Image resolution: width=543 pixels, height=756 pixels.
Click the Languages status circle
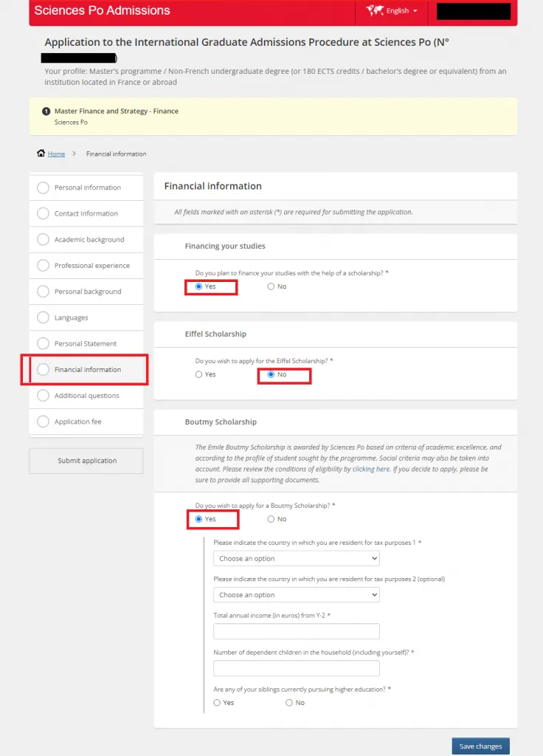tap(43, 317)
